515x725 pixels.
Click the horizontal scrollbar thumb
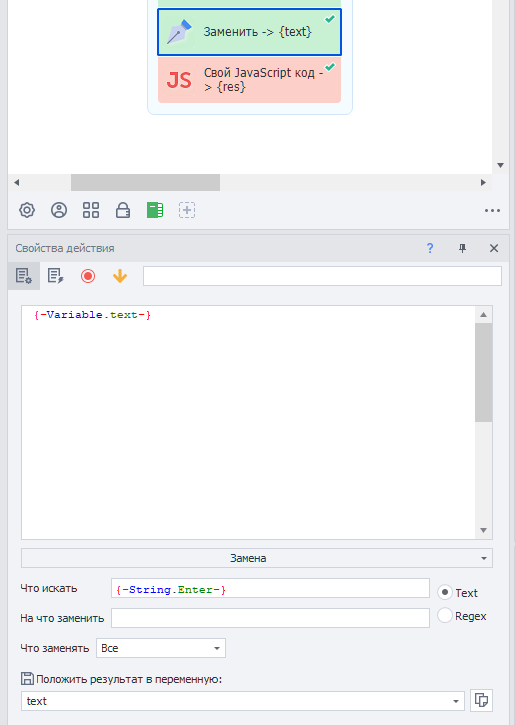coord(145,182)
